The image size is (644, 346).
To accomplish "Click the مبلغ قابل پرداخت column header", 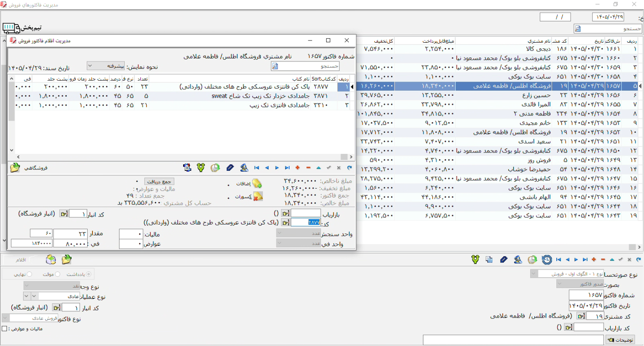I will pos(425,41).
